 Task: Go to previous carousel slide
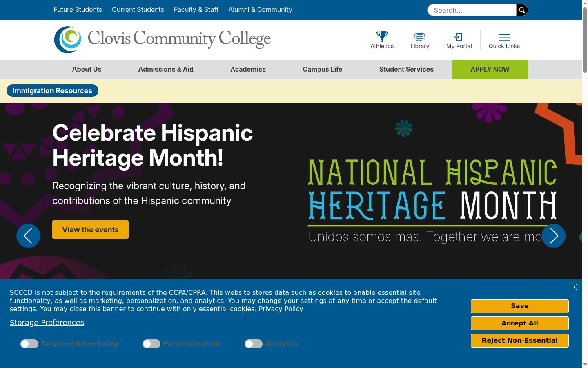click(x=28, y=236)
